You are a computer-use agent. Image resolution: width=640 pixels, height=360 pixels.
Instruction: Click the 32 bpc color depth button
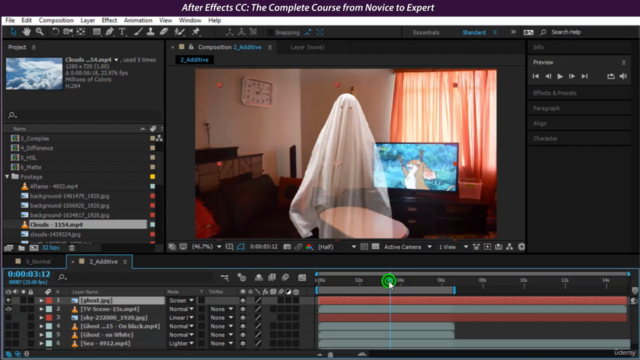tap(51, 248)
